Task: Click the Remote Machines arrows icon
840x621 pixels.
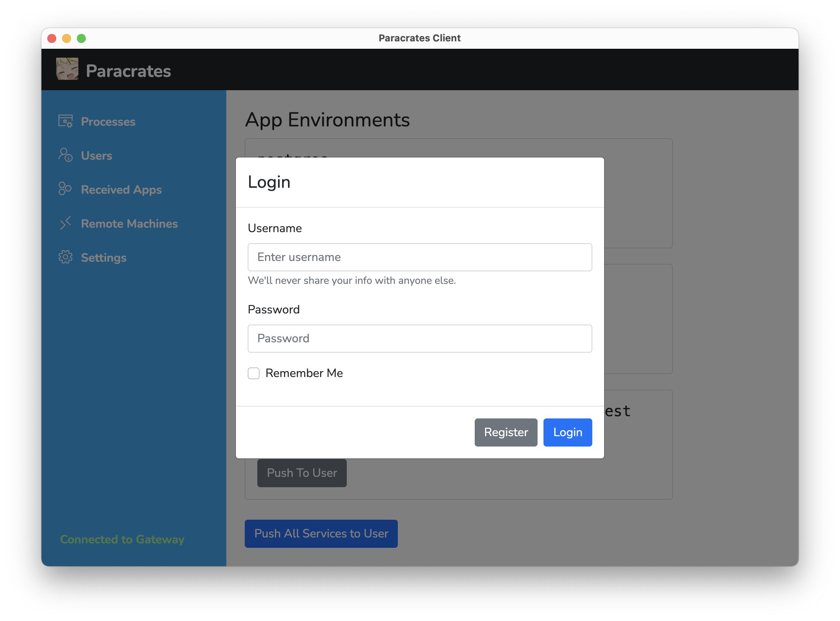Action: [65, 223]
